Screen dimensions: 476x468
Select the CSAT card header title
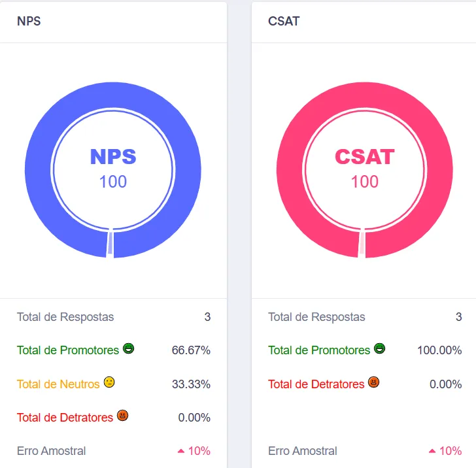tap(284, 22)
